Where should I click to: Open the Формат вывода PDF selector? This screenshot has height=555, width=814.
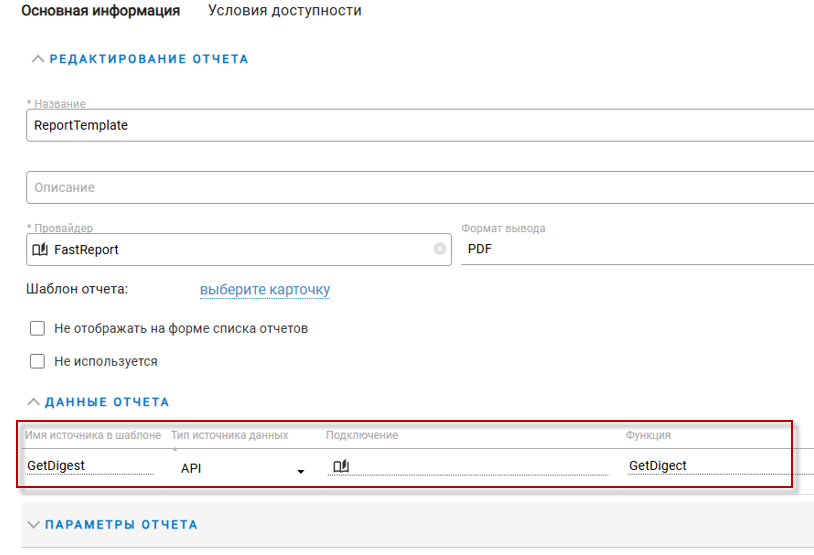pyautogui.click(x=637, y=249)
